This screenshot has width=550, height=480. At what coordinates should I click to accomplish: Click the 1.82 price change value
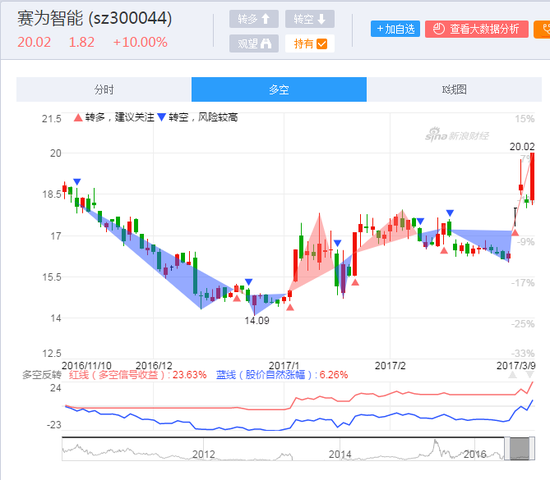pyautogui.click(x=82, y=42)
